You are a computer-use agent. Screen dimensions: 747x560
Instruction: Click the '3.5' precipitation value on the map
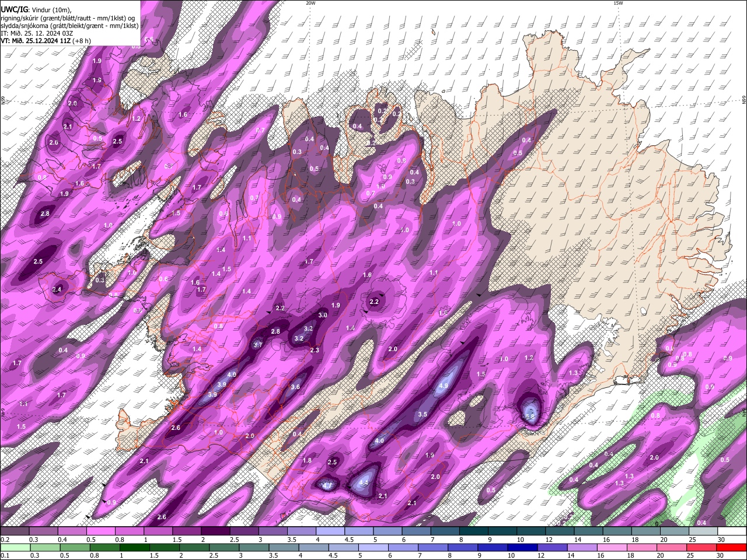tap(423, 414)
